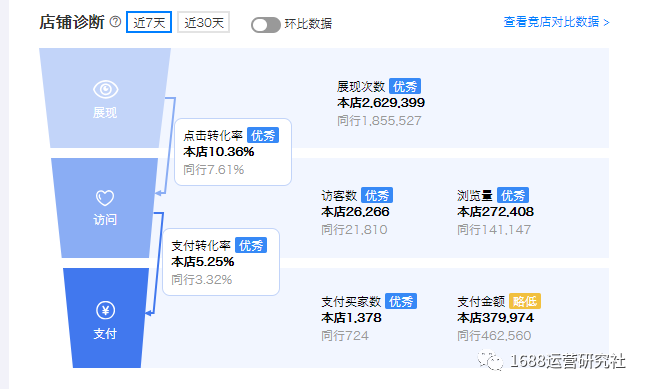This screenshot has width=646, height=389.
Task: Click the value 同行7.61%
Action: 214,170
